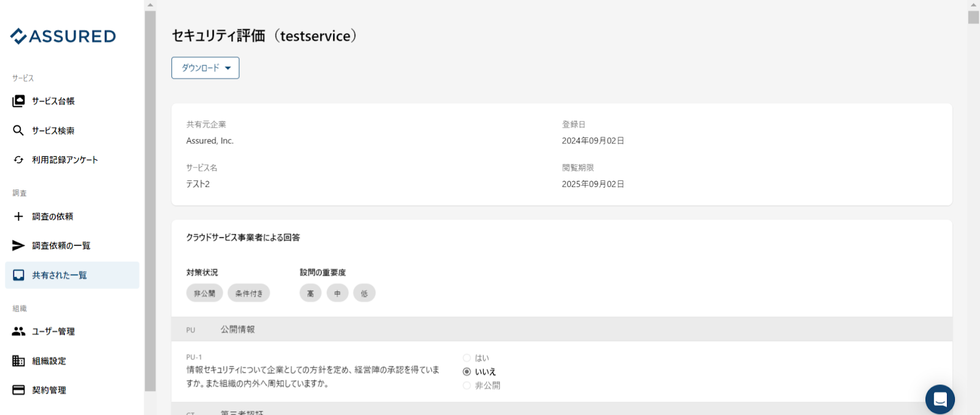Click the plus icon for 調査の依頼
980x415 pixels.
[18, 216]
